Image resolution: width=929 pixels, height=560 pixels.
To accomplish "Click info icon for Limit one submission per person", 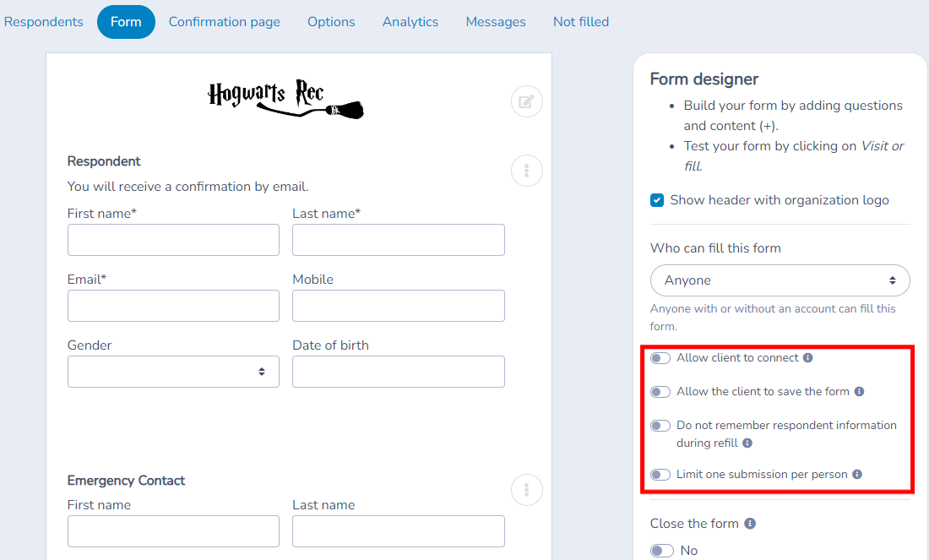I will (856, 475).
